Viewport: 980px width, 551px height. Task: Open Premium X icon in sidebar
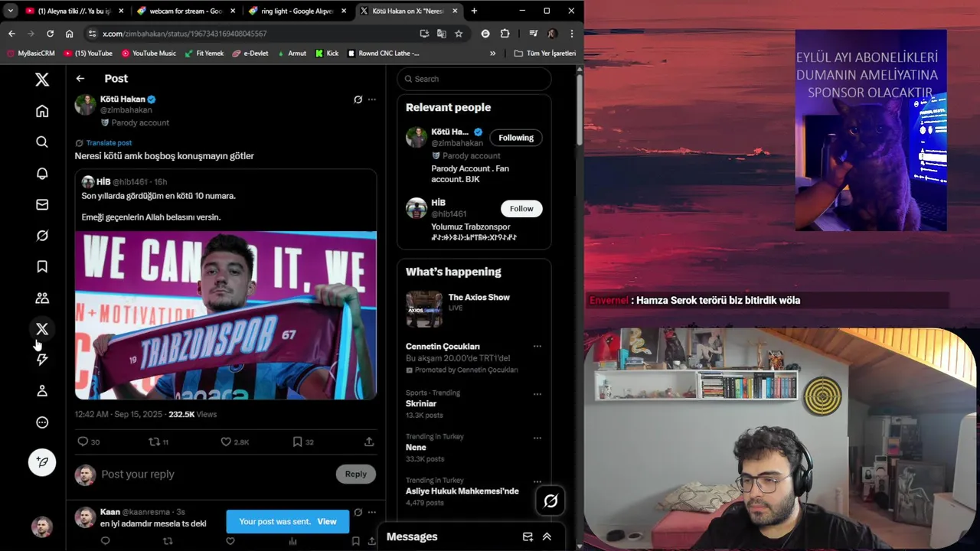[42, 329]
